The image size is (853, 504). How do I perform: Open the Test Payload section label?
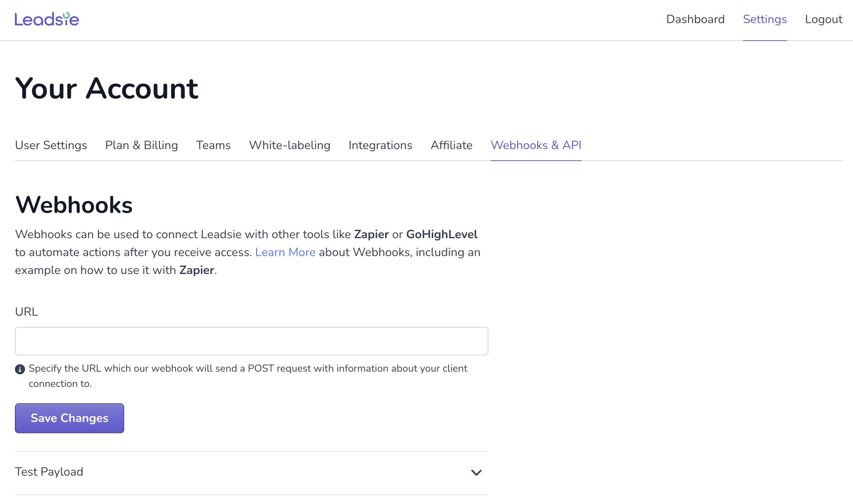coord(49,472)
